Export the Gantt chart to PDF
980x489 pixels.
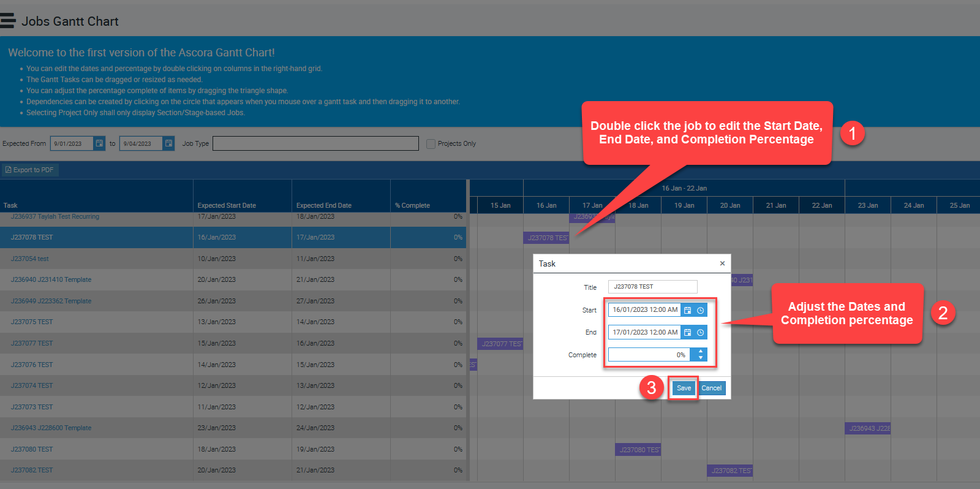point(29,170)
